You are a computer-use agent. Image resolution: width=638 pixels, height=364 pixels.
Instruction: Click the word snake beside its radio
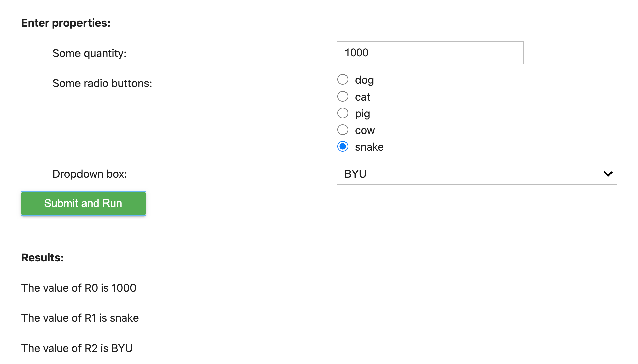click(369, 147)
